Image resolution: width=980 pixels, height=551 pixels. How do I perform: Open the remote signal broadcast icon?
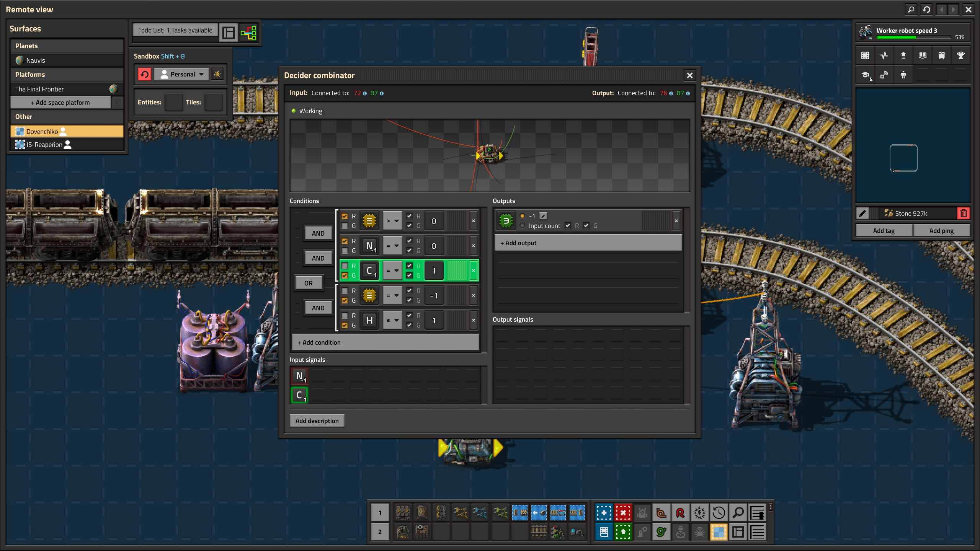(x=884, y=75)
